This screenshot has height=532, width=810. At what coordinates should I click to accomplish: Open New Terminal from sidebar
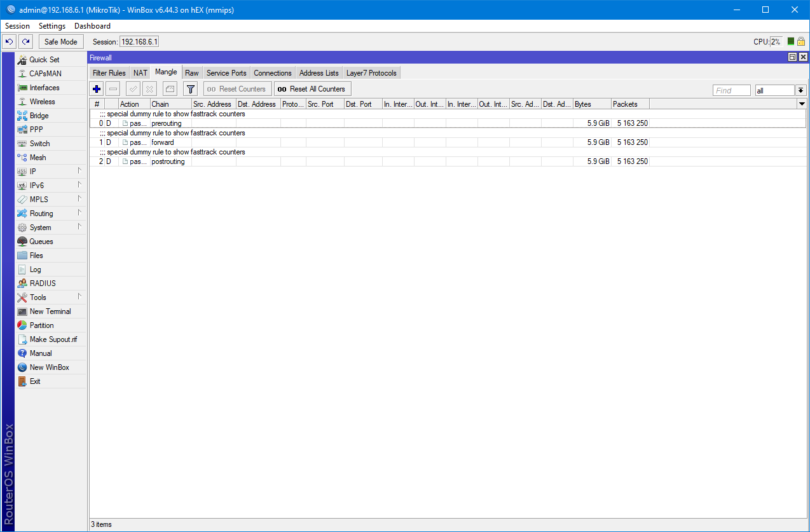(x=51, y=311)
